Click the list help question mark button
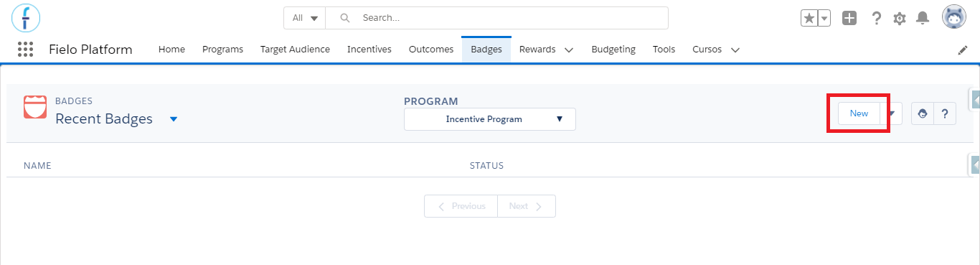The height and width of the screenshot is (265, 980). (x=945, y=113)
